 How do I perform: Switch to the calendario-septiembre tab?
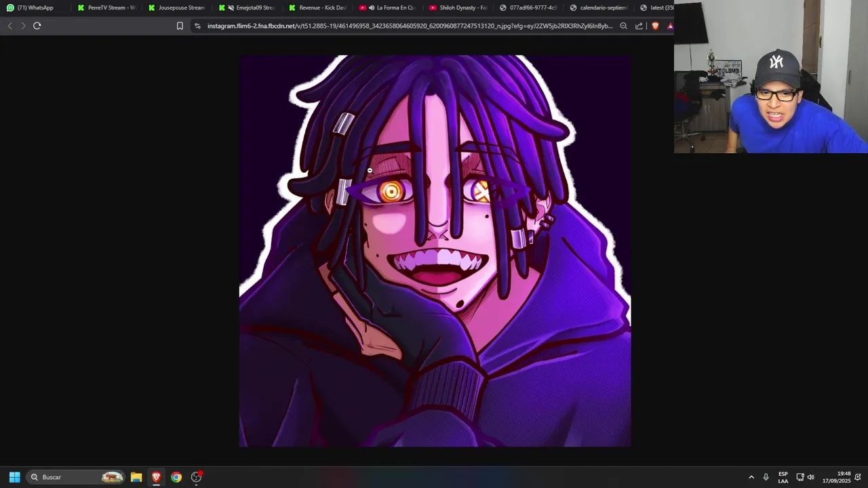point(600,7)
